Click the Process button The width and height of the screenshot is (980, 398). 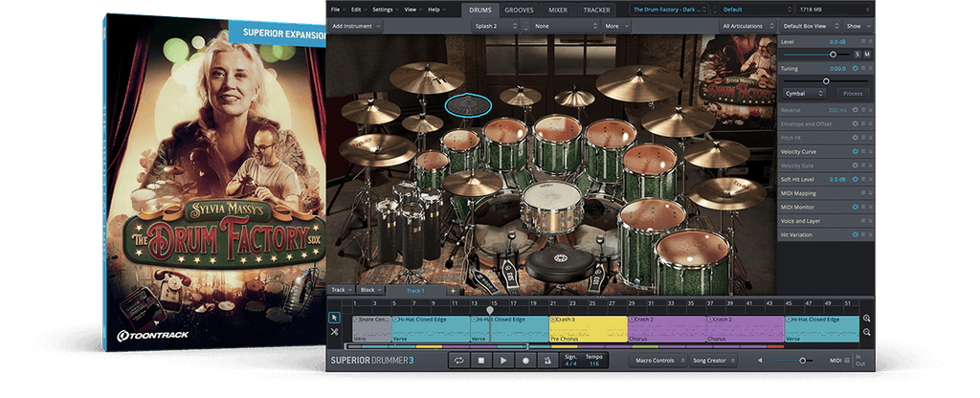(x=853, y=93)
